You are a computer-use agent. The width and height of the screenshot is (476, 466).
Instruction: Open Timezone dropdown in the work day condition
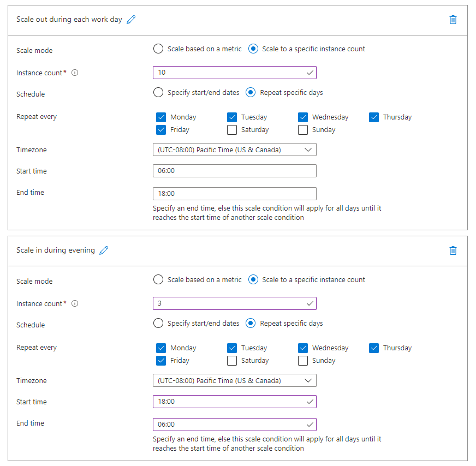click(235, 150)
